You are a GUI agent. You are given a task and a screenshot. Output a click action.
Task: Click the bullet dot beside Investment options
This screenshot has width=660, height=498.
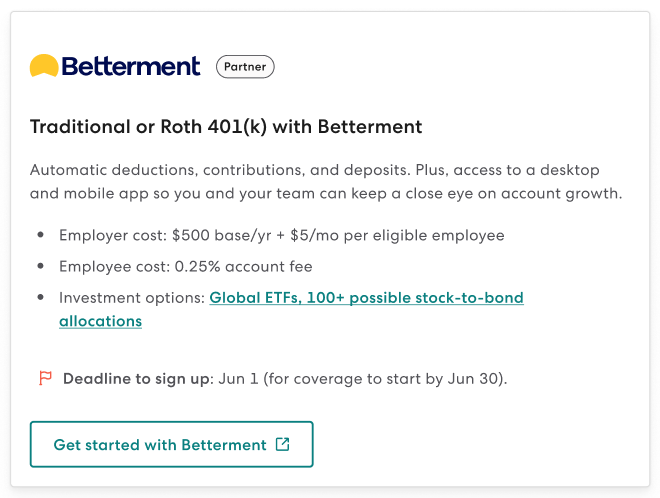pyautogui.click(x=40, y=297)
